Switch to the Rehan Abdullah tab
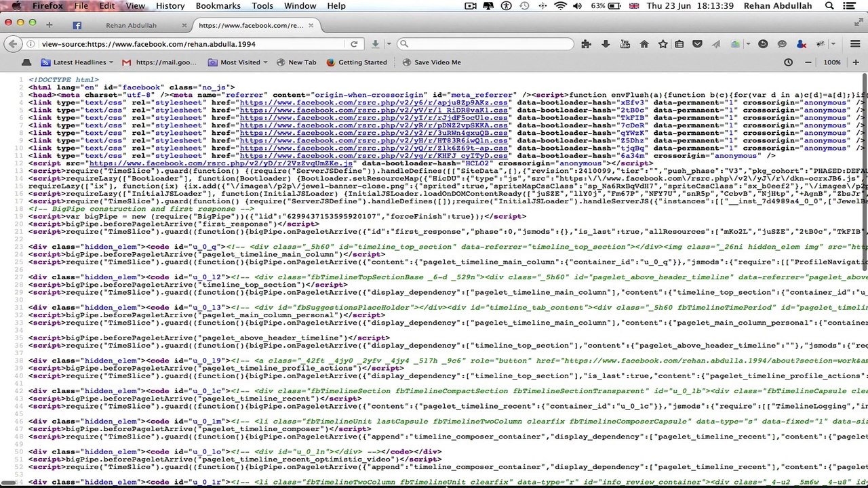868x488 pixels. (131, 25)
